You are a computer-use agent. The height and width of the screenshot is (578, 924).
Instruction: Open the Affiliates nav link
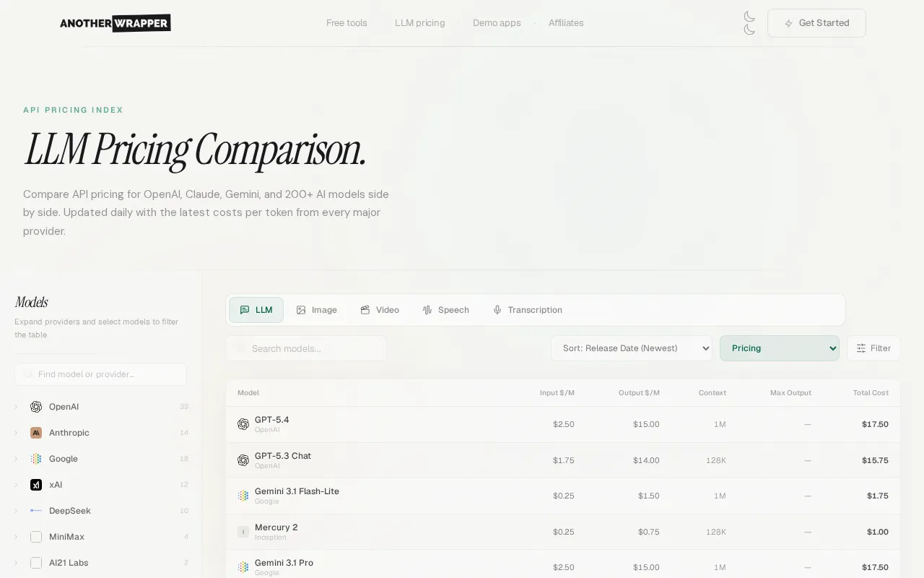coord(566,23)
